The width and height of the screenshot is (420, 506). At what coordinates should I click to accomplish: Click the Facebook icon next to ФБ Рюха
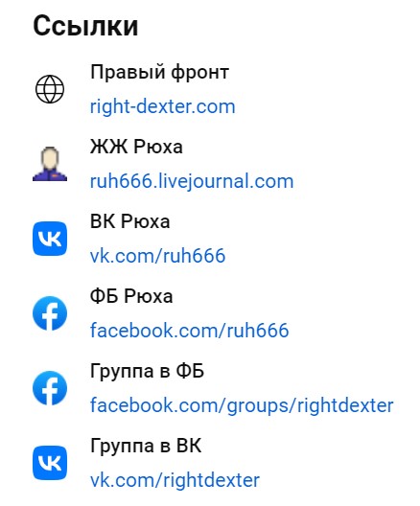point(50,313)
